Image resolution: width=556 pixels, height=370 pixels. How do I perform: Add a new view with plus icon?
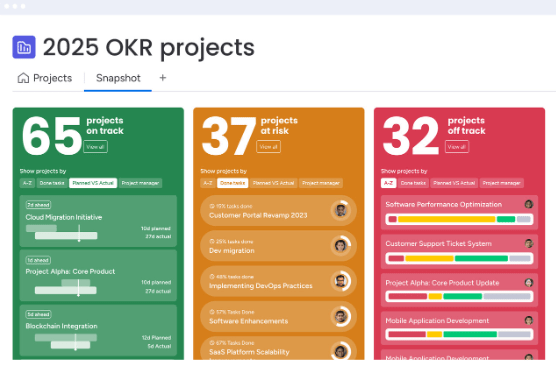(x=163, y=78)
